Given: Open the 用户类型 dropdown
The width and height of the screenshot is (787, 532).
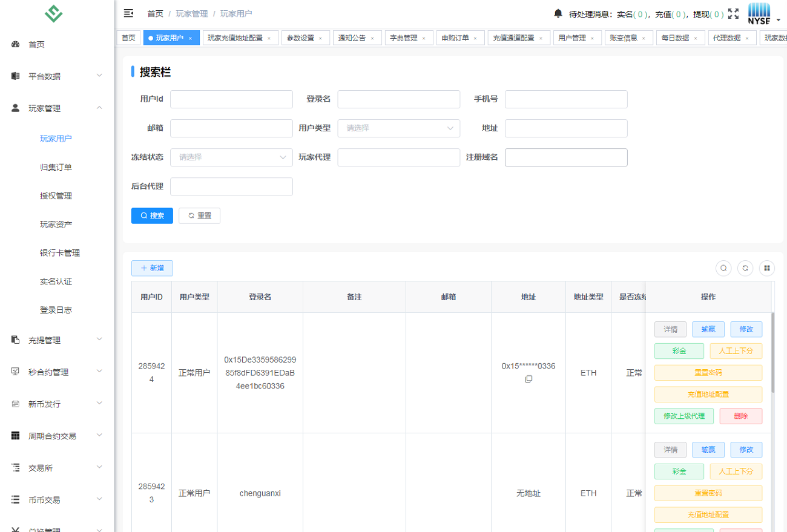Looking at the screenshot, I should pyautogui.click(x=398, y=128).
